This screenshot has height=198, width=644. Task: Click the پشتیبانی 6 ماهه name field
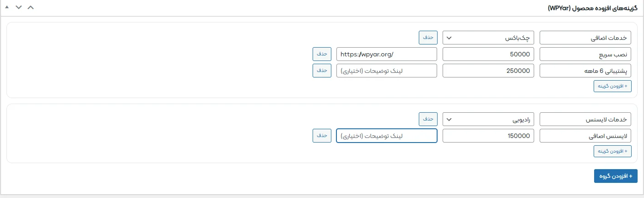[x=585, y=71]
